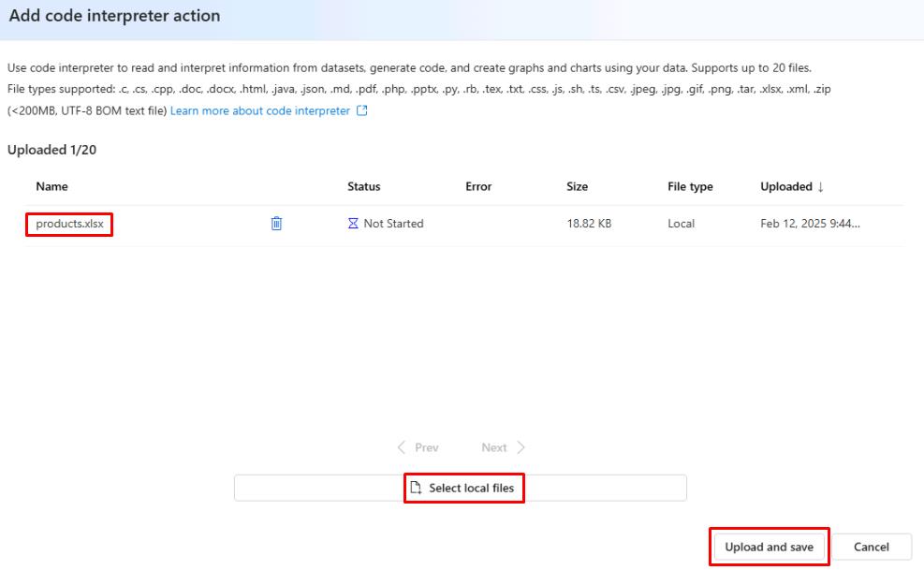Sort by the Status column header

click(363, 187)
